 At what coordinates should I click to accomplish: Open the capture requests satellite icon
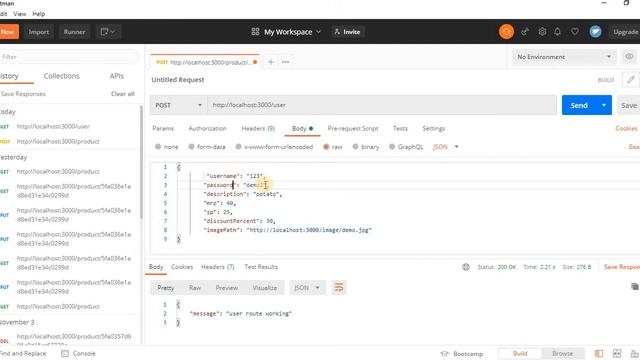coord(525,31)
